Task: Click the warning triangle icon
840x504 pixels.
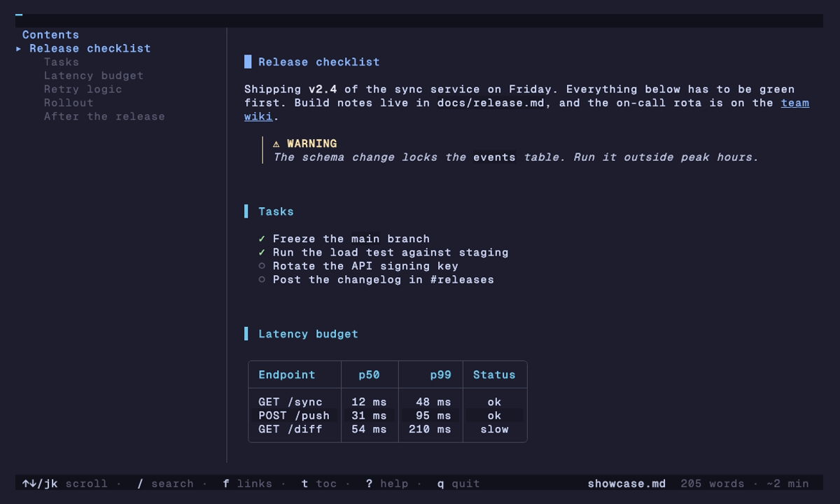Action: pos(276,143)
